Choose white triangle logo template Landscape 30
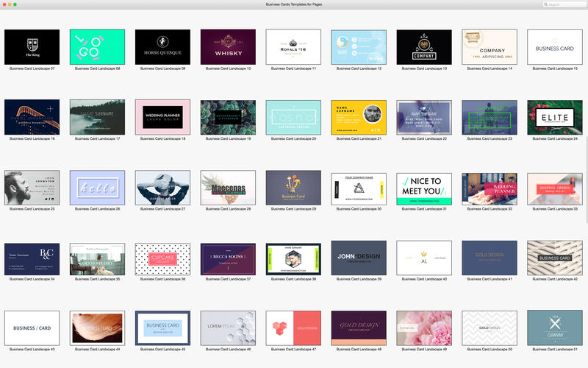This screenshot has width=588, height=368. (x=359, y=188)
